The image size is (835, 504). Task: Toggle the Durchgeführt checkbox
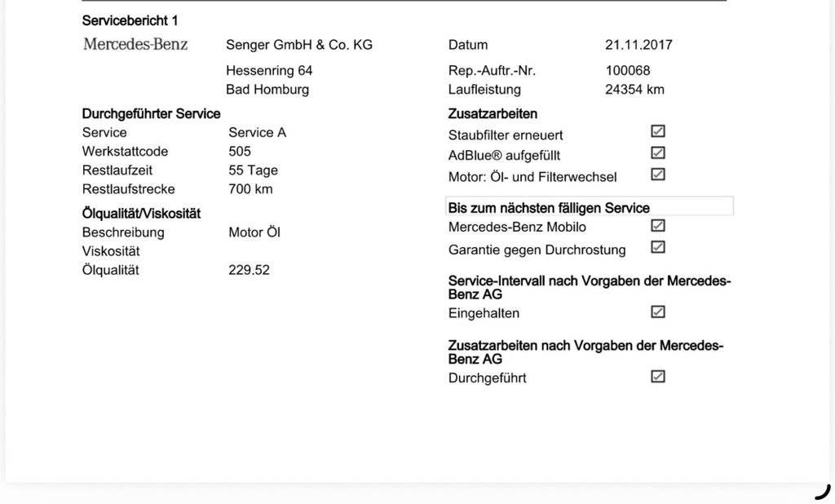658,377
